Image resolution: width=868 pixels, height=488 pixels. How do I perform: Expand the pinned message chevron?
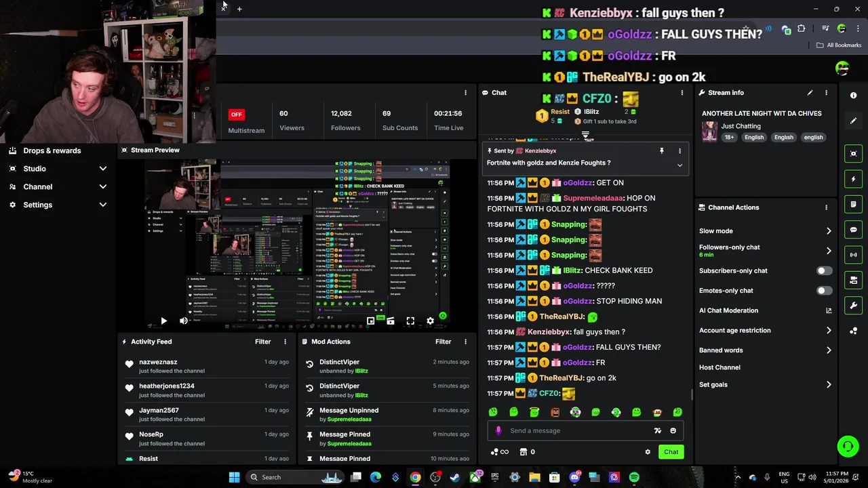679,165
